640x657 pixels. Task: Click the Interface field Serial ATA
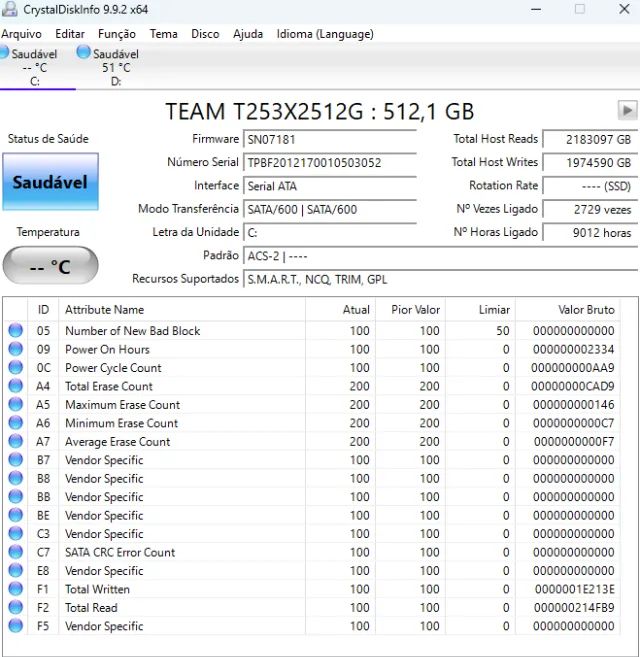click(330, 186)
